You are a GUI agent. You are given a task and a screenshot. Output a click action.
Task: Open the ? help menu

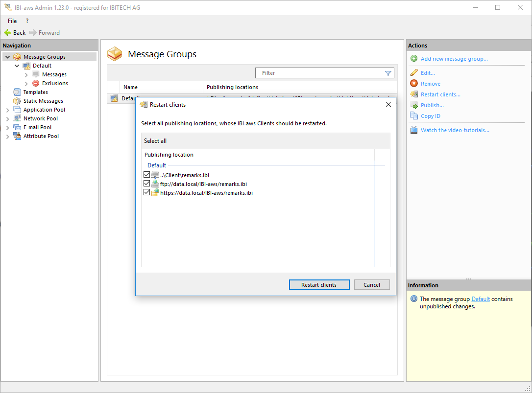click(27, 21)
